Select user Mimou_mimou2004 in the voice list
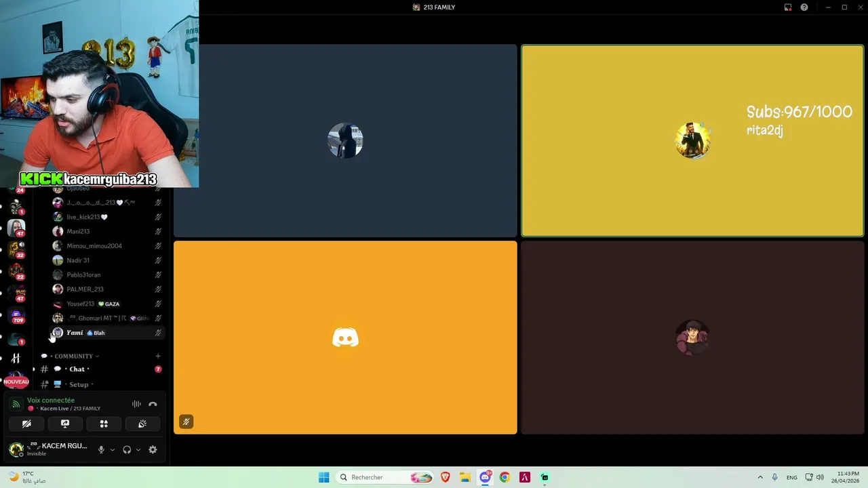The width and height of the screenshot is (868, 488). point(108,246)
